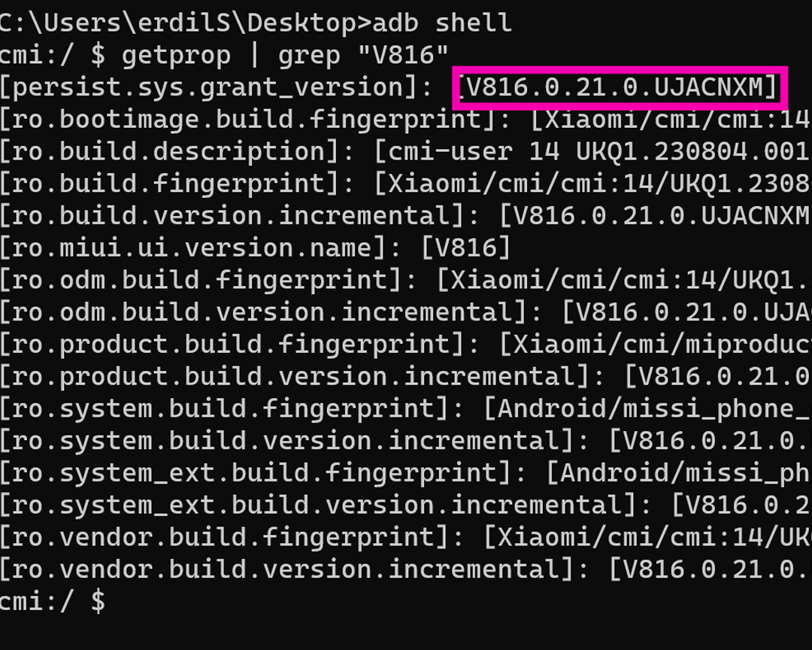Click the ro.bootimage.build.fingerprint line

(x=406, y=120)
